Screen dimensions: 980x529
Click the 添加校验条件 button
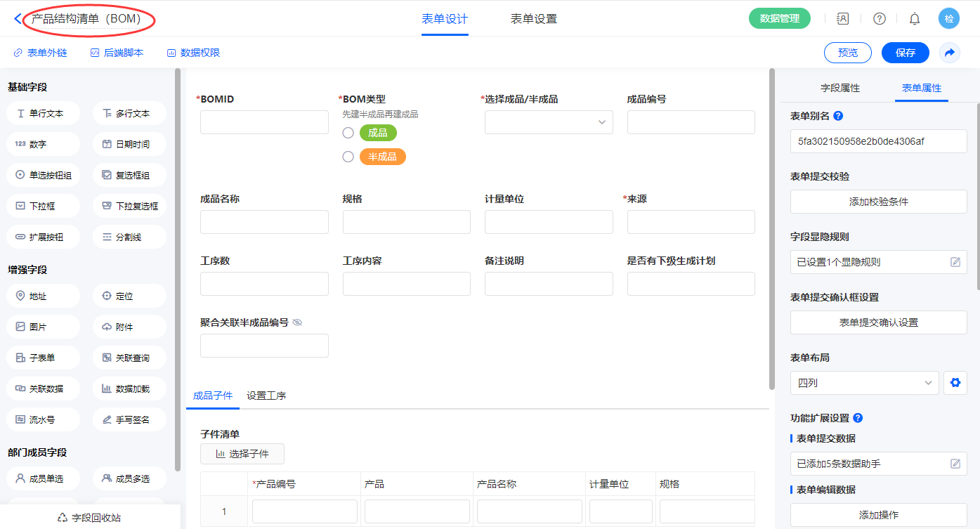[878, 202]
